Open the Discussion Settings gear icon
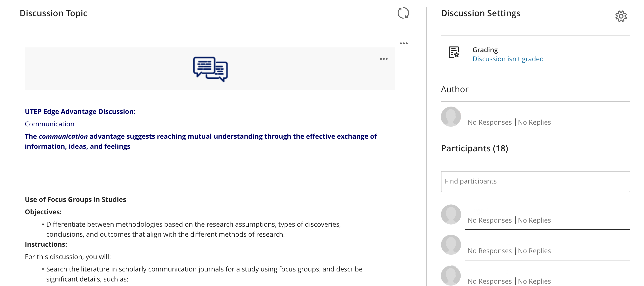This screenshot has height=286, width=644. point(621,16)
